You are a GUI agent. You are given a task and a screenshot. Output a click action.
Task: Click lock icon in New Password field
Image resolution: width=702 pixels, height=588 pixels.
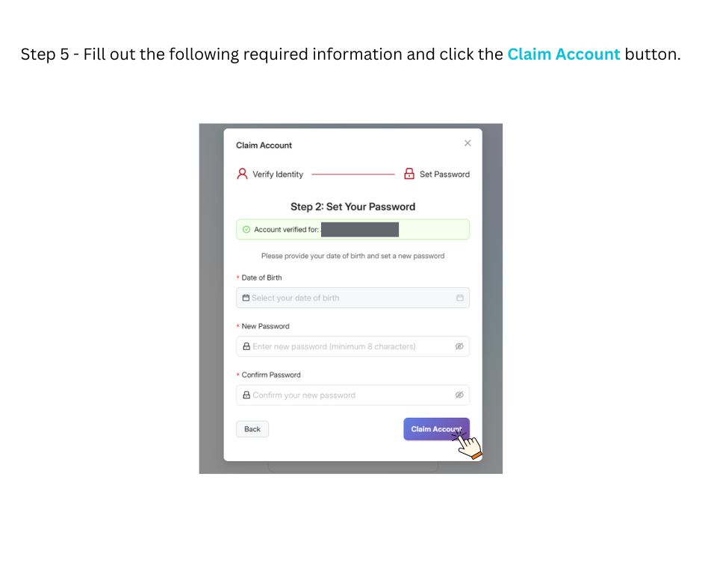246,346
